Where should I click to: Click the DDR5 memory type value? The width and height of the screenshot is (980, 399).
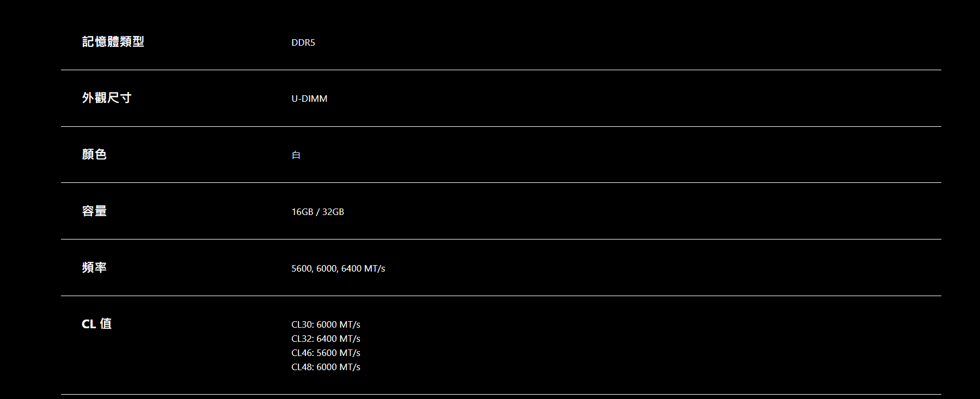coord(303,42)
